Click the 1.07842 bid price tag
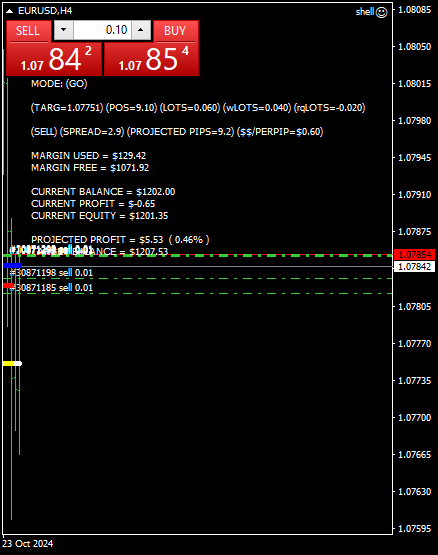438x555 pixels. [x=414, y=267]
